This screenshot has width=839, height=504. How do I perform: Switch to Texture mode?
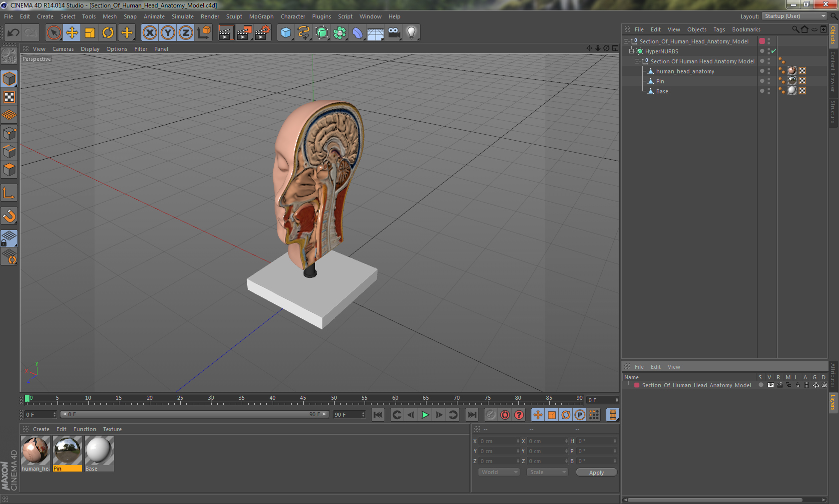pos(9,97)
